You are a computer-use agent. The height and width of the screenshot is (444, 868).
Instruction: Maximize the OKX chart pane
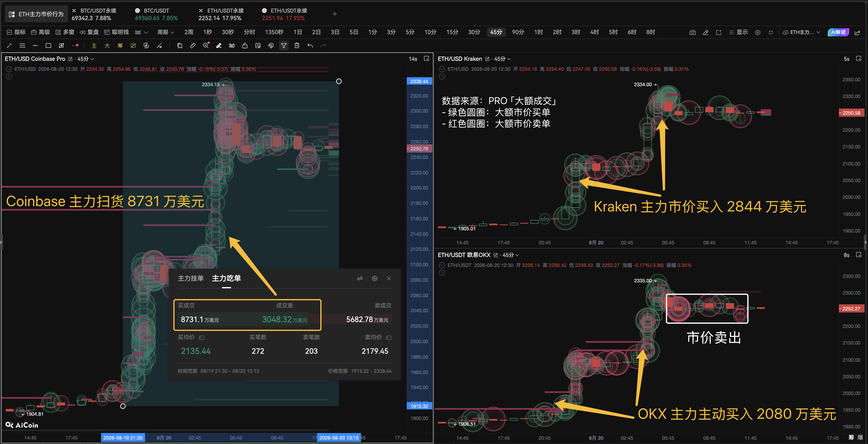click(x=859, y=255)
